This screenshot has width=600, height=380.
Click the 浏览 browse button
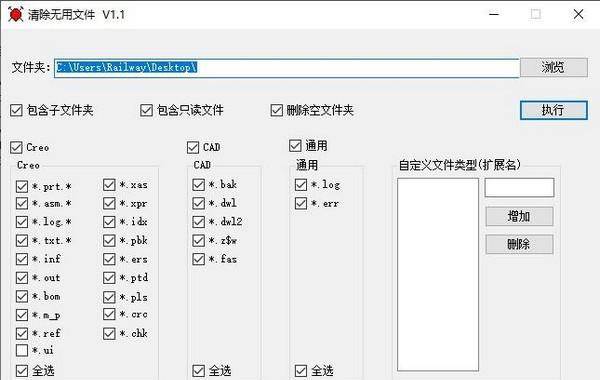point(554,67)
